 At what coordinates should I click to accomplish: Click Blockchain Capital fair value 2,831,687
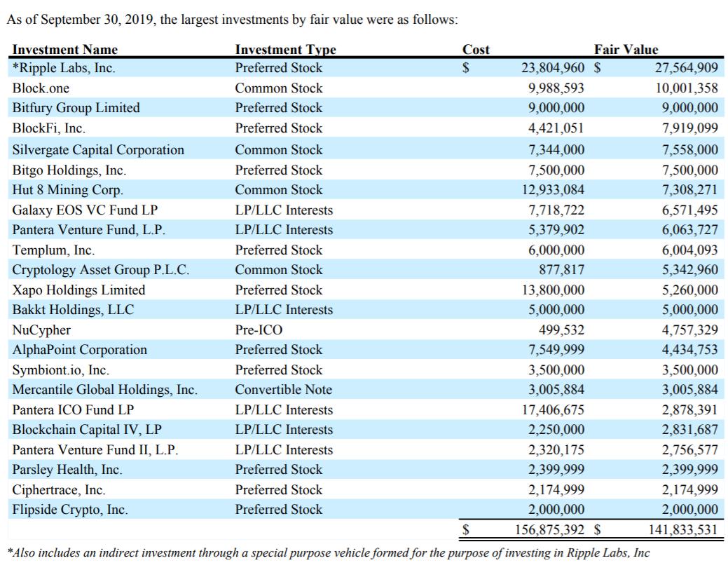pos(690,429)
